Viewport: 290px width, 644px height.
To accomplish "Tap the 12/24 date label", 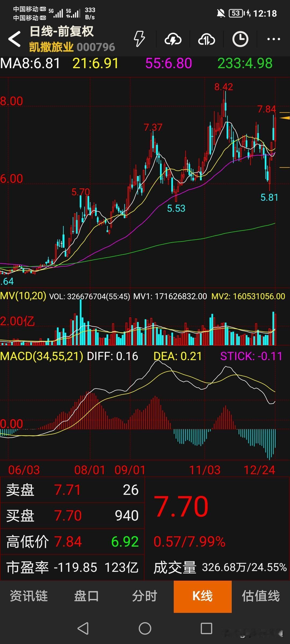I will tap(259, 470).
